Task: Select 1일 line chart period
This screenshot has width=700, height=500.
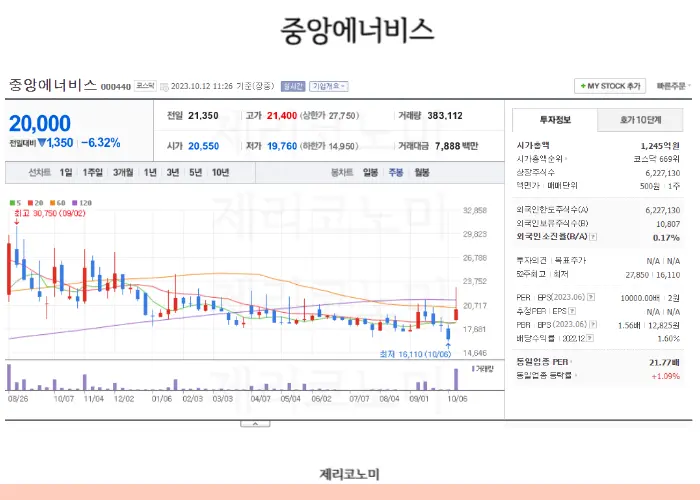Action: (66, 172)
